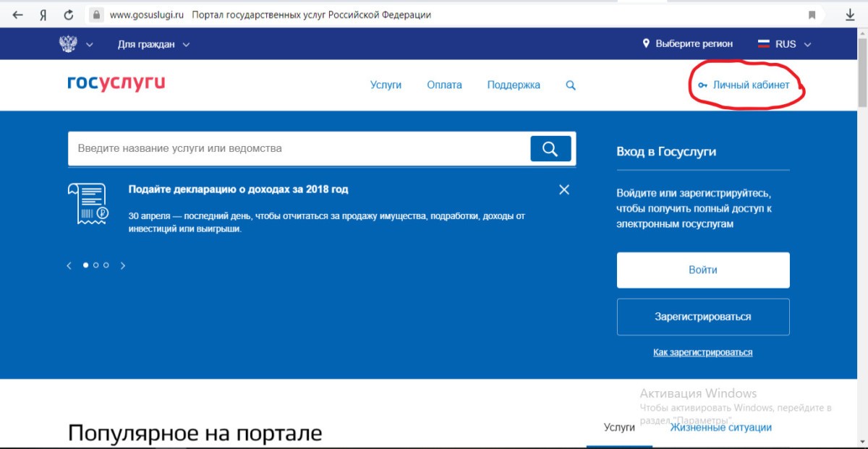868x449 pixels.
Task: Click the padlock site security icon
Action: coord(96,14)
